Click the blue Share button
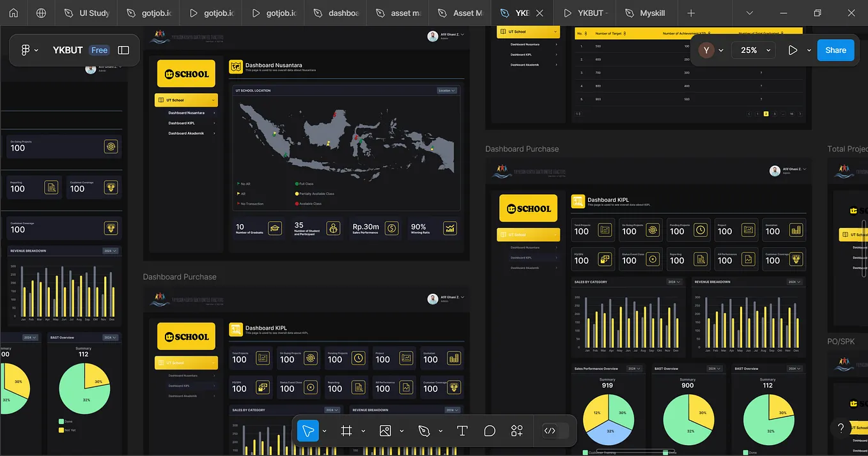Screen dimensions: 868x456 point(835,50)
